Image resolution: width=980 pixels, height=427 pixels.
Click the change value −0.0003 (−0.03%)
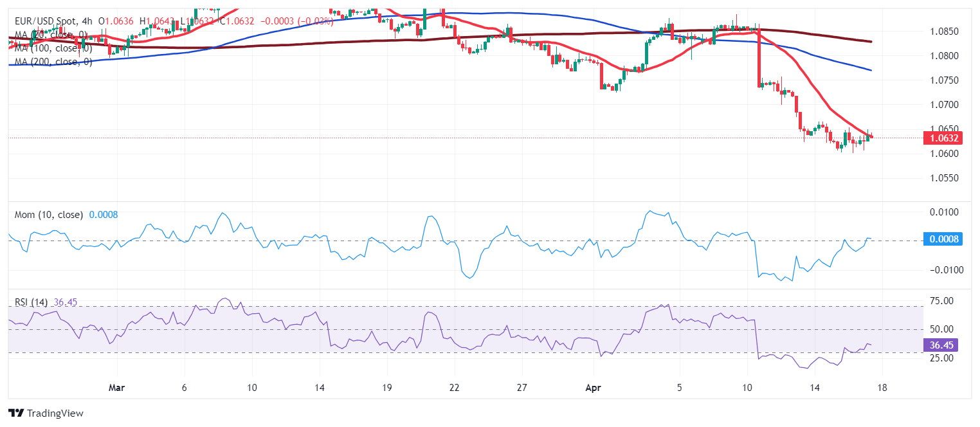(x=296, y=21)
